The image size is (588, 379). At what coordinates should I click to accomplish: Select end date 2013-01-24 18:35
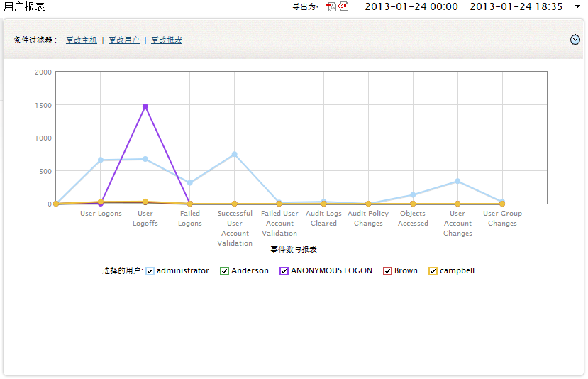516,7
